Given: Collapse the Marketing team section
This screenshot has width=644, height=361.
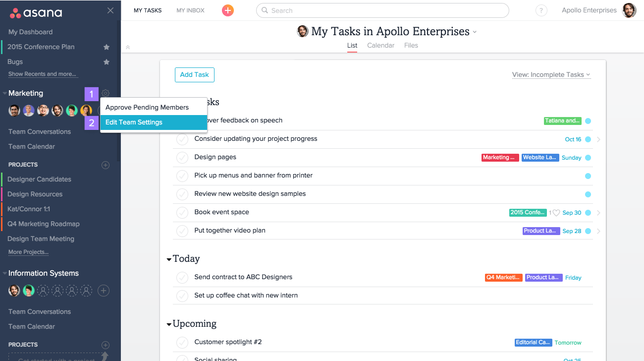Looking at the screenshot, I should pos(5,93).
